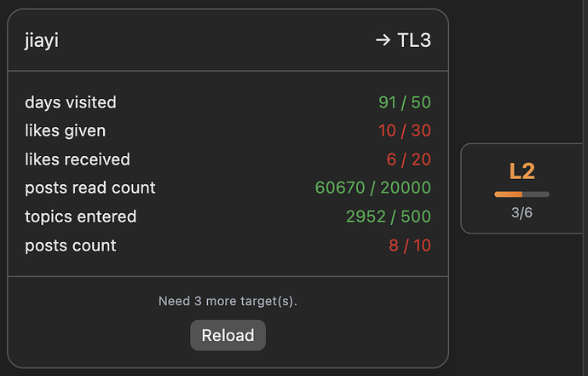Click the 3/6 progress count
The image size is (588, 376).
click(522, 212)
